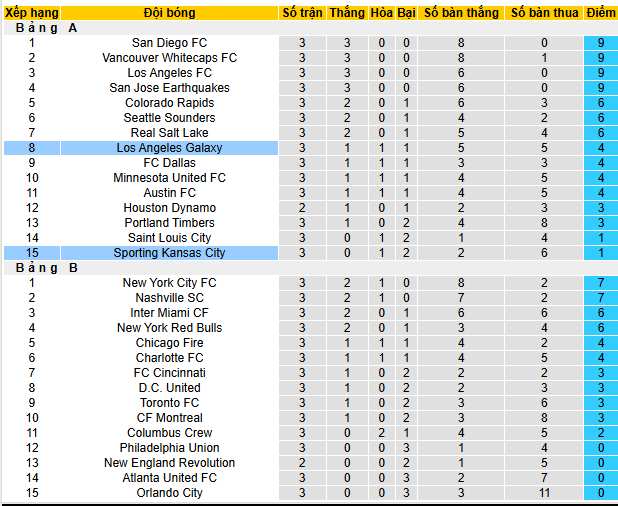Click San Diego FC's points cell
Screen dimensions: 618x506
(600, 43)
